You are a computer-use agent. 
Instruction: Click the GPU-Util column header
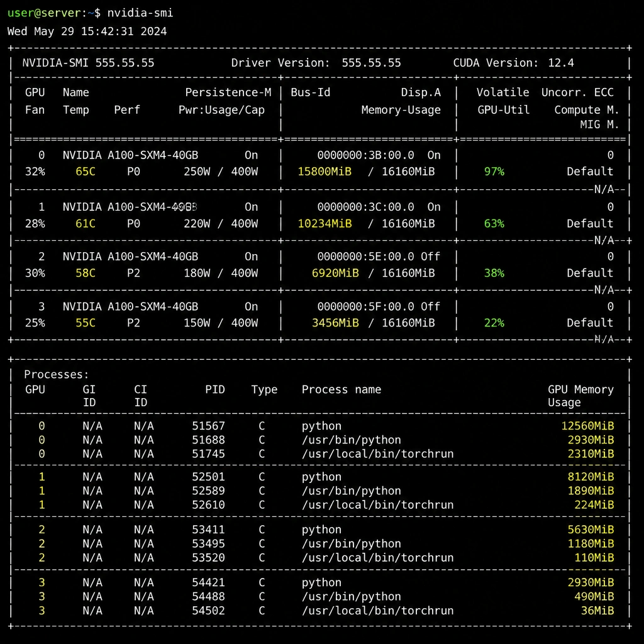[x=504, y=110]
